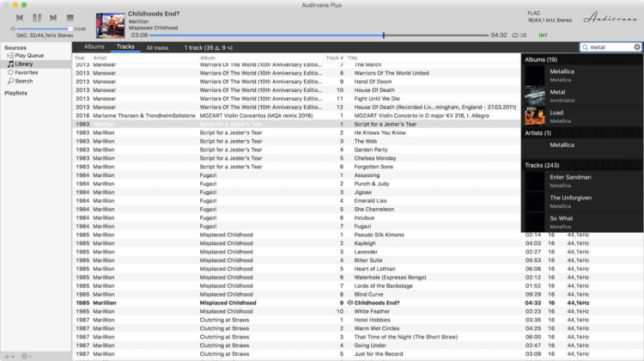Click the magnifier icon in search field
This screenshot has height=361, width=644.
(x=585, y=47)
